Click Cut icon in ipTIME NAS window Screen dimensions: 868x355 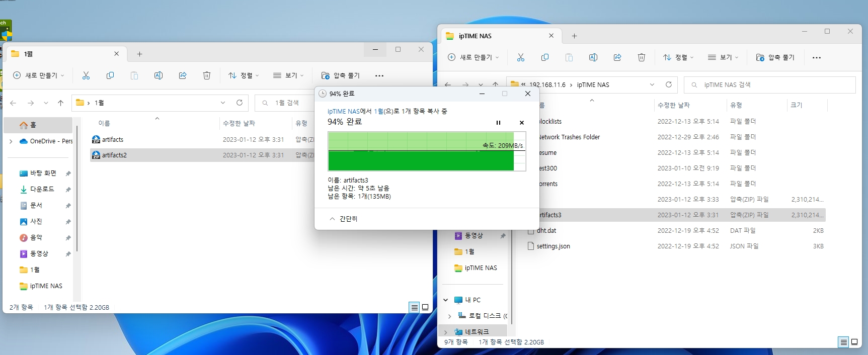(x=521, y=57)
